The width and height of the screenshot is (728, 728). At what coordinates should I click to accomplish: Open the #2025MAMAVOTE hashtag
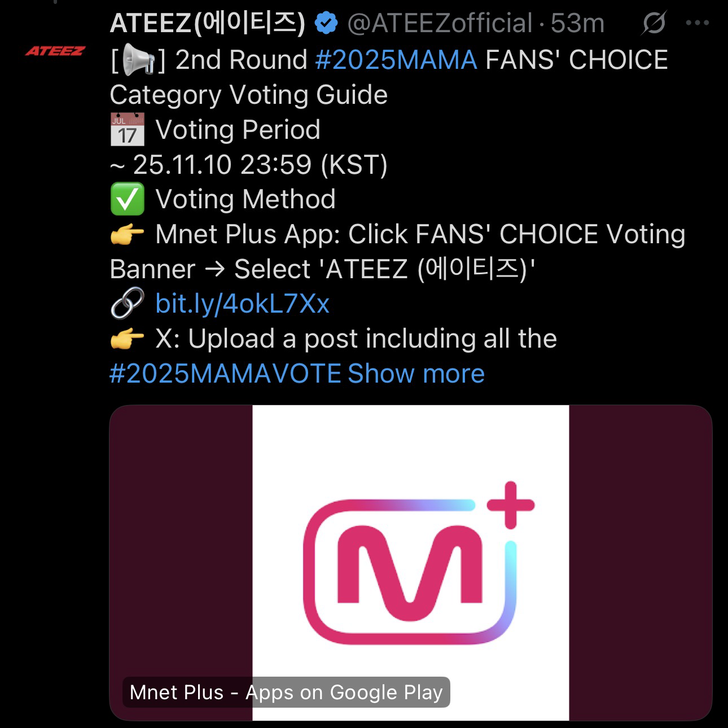click(x=225, y=374)
